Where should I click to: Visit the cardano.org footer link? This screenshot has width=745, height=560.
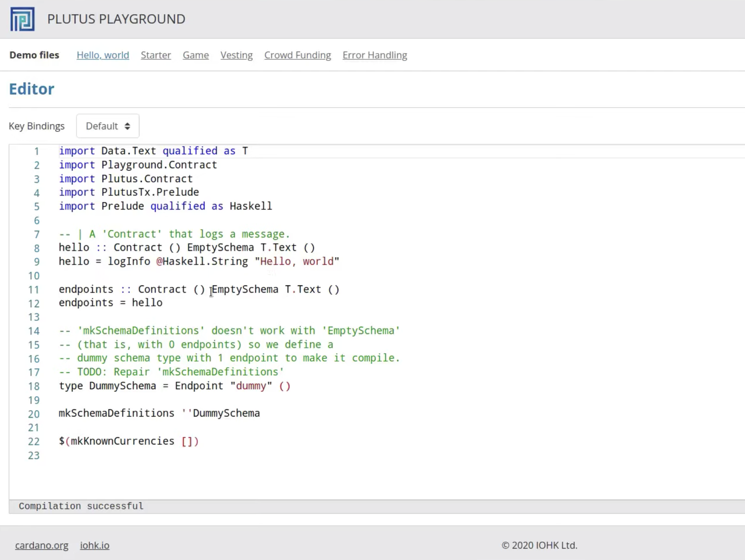[42, 545]
